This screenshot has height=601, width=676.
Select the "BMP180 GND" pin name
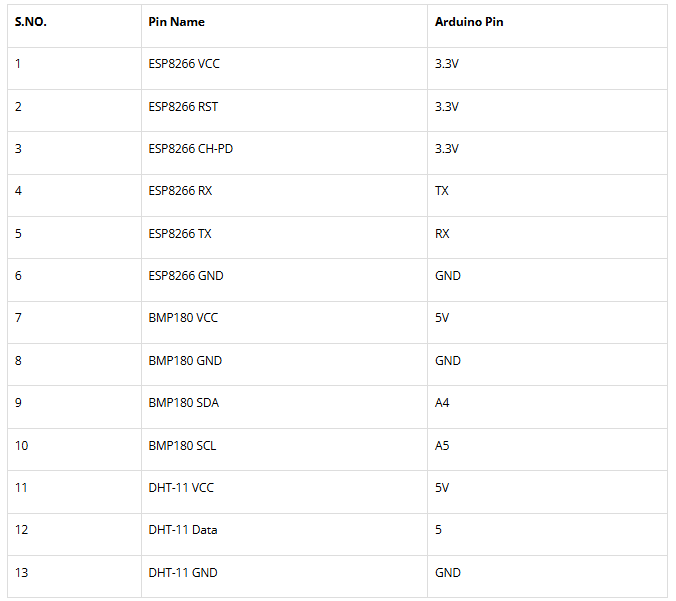(184, 361)
